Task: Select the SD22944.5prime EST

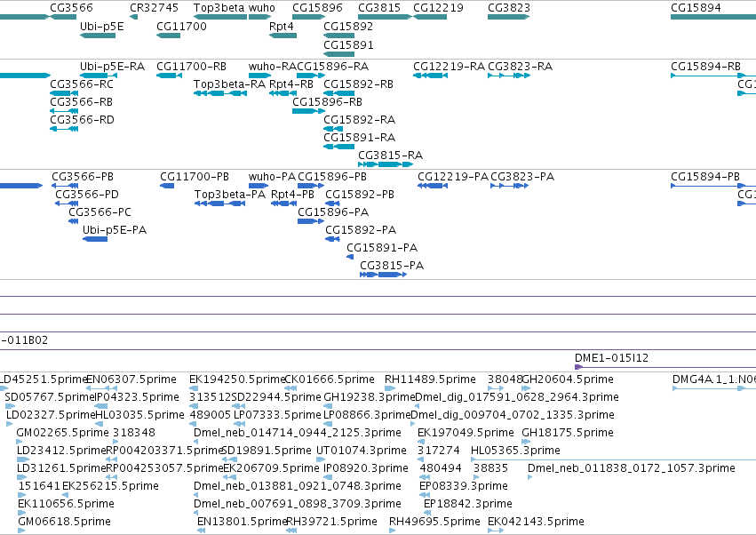Action: click(x=276, y=397)
